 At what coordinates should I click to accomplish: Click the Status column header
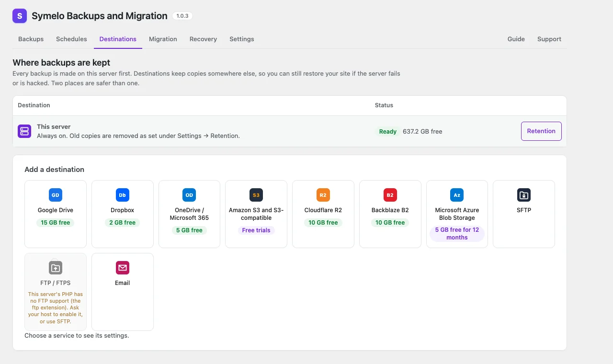point(384,105)
